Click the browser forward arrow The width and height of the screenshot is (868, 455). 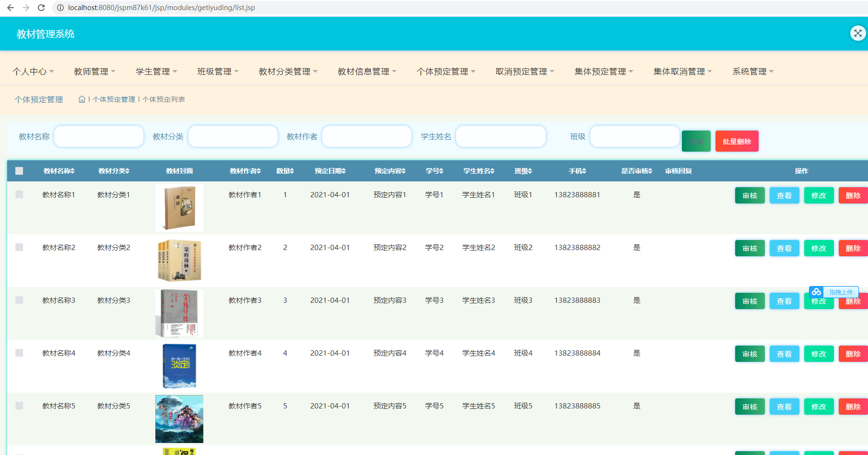26,8
